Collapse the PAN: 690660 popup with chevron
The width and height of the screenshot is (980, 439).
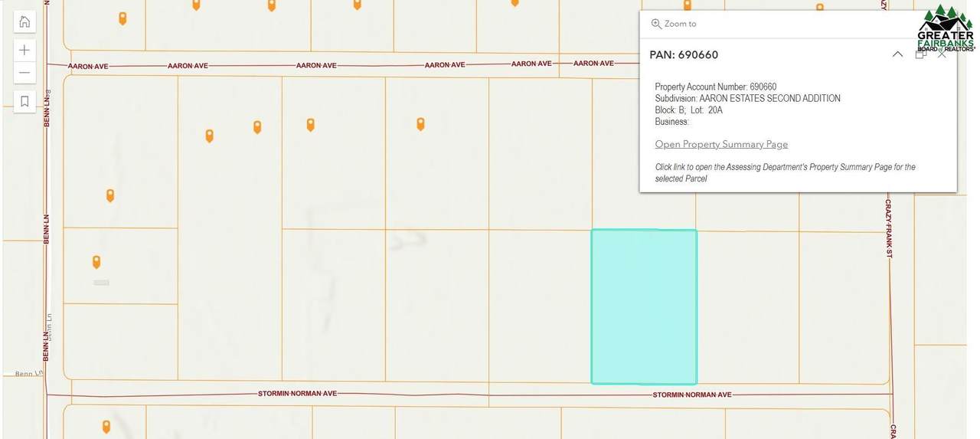click(897, 54)
